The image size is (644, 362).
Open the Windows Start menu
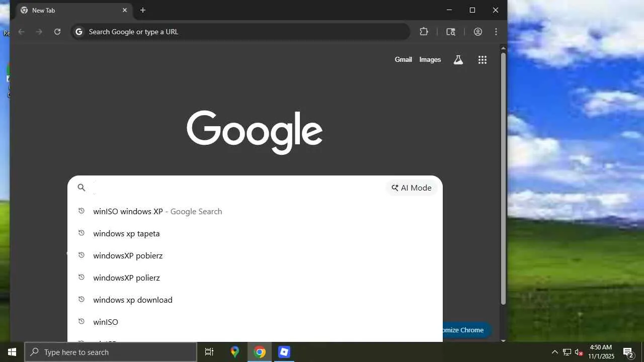tap(12, 352)
